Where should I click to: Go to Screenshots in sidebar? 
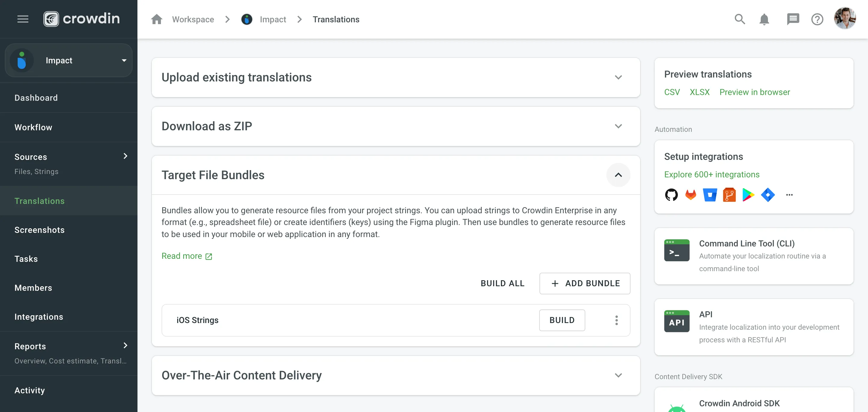[x=39, y=230]
